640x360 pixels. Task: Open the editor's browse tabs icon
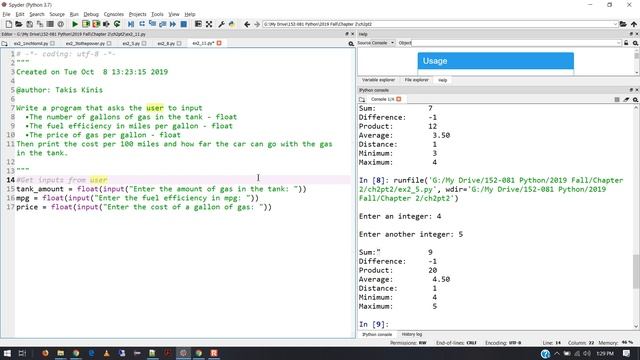(4, 43)
